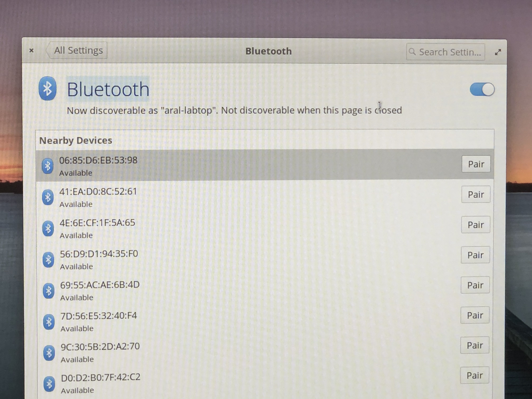Go back to All Settings
532x399 pixels.
[x=77, y=51]
